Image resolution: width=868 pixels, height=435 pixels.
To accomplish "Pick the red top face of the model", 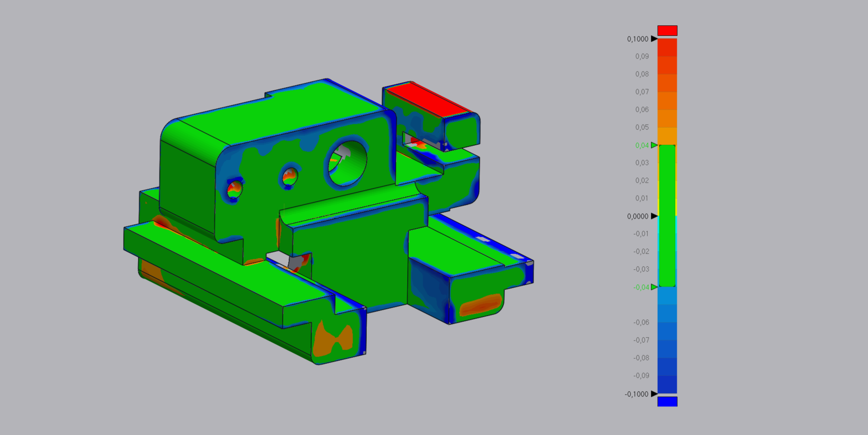I will click(429, 99).
